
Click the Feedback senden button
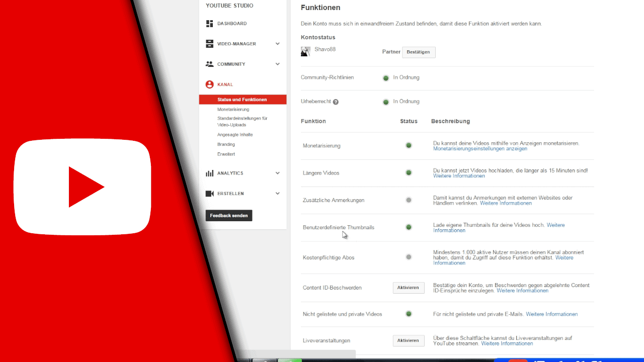tap(229, 216)
